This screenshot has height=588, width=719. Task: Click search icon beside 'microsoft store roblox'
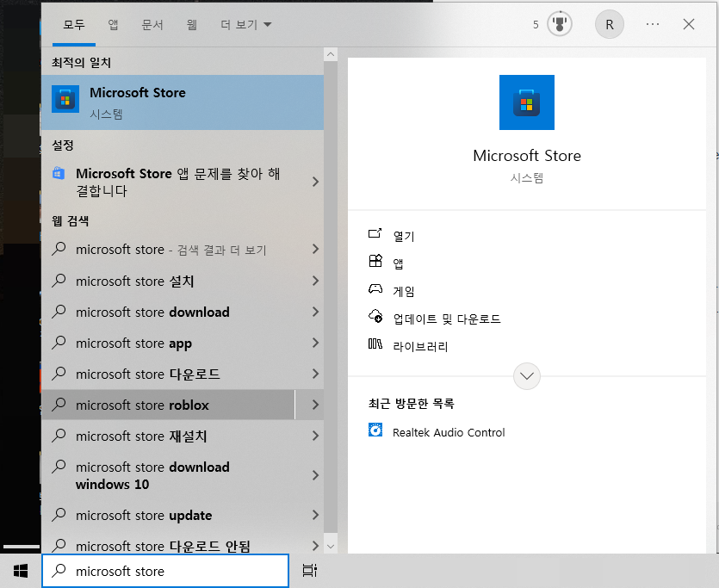pyautogui.click(x=59, y=405)
